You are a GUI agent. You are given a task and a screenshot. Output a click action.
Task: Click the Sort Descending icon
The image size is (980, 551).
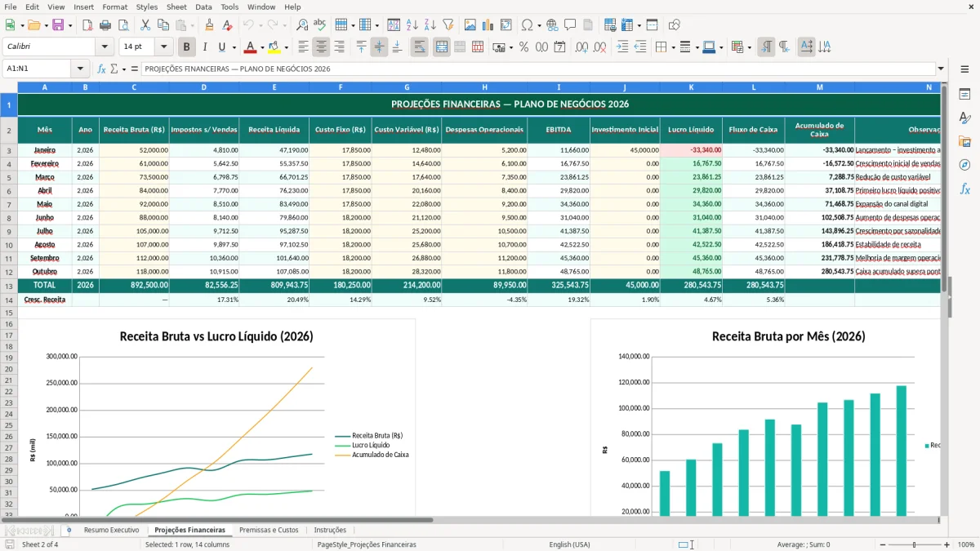pyautogui.click(x=430, y=25)
